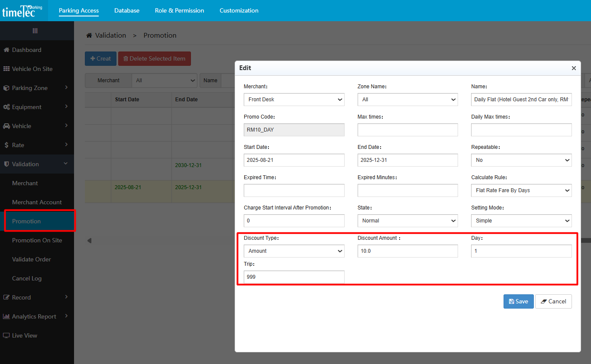Click the Trip field showing 999
591x364 pixels.
tap(294, 277)
